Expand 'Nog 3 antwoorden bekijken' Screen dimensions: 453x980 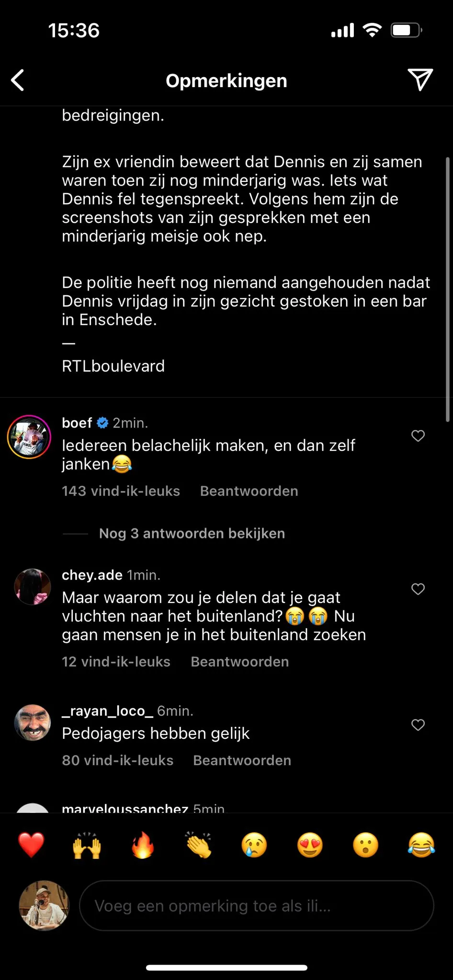tap(192, 533)
